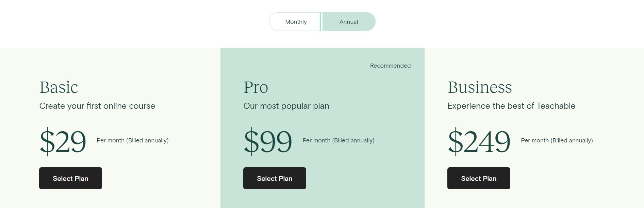Image resolution: width=644 pixels, height=208 pixels.
Task: Choose Select Plan for the Pro tier
Action: tap(275, 178)
